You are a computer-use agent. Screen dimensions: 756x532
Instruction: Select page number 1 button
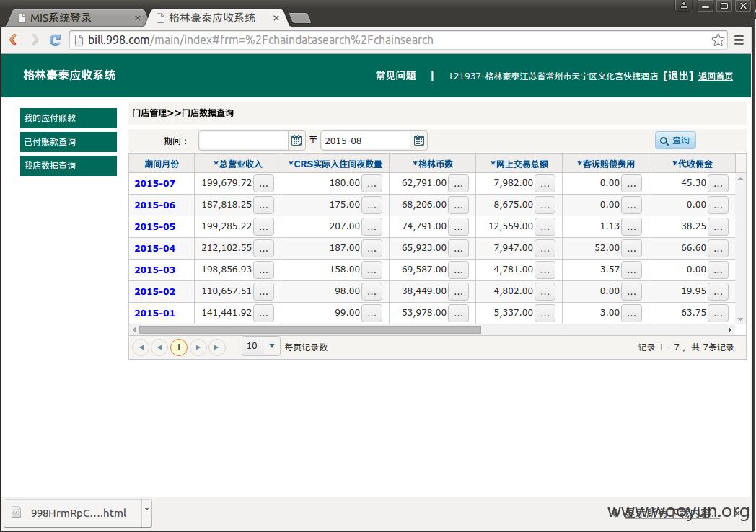[x=179, y=347]
